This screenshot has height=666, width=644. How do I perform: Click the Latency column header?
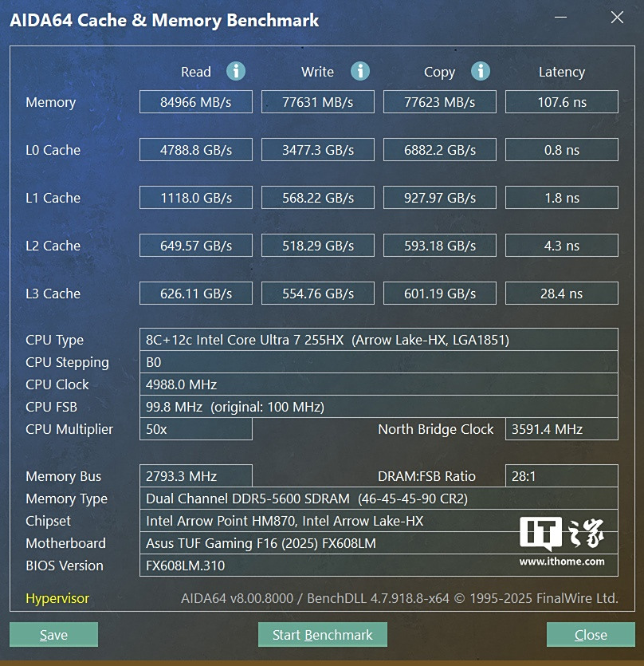pyautogui.click(x=562, y=72)
